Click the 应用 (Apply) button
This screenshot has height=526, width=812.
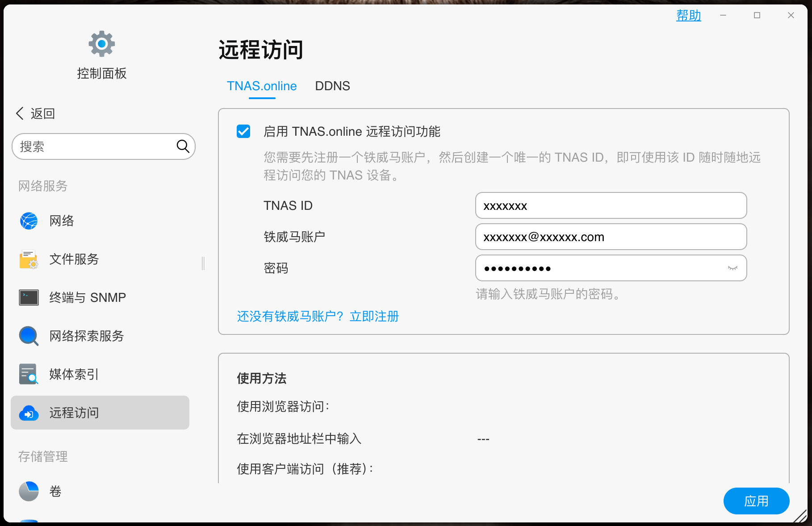[x=756, y=501]
